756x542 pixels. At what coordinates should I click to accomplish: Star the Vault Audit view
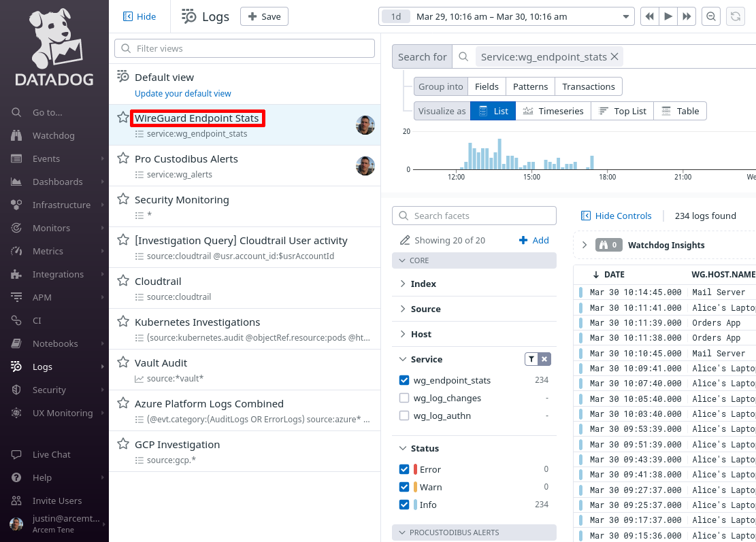(123, 362)
